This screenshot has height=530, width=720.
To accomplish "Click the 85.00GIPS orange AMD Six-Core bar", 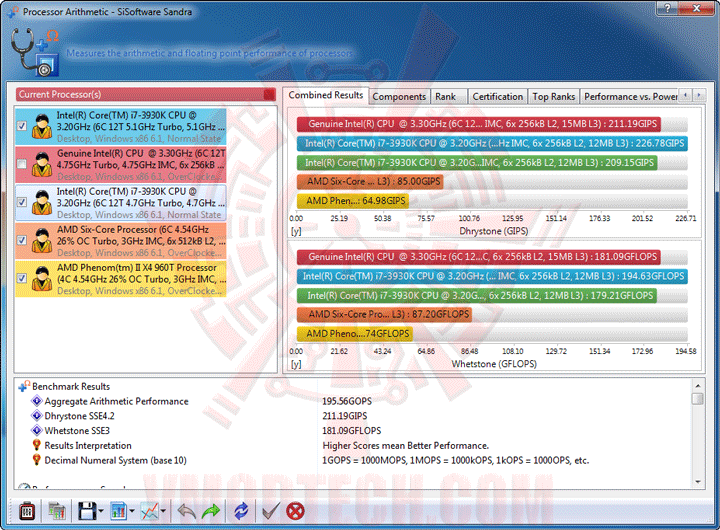I will 370,182.
